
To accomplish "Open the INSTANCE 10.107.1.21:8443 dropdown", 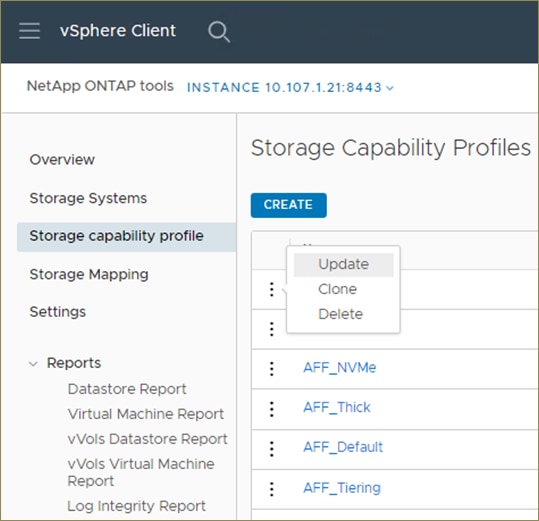I will [290, 88].
